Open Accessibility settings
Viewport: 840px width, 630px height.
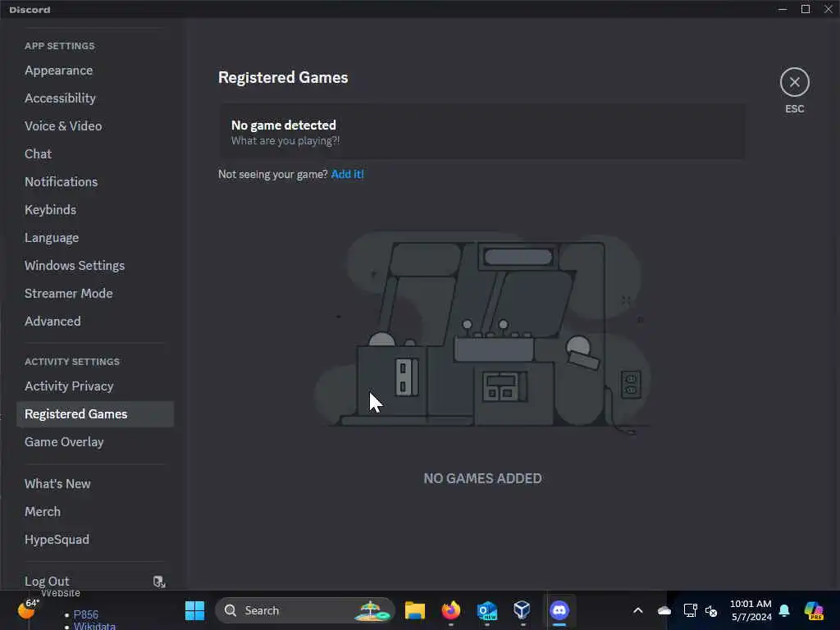[x=60, y=98]
